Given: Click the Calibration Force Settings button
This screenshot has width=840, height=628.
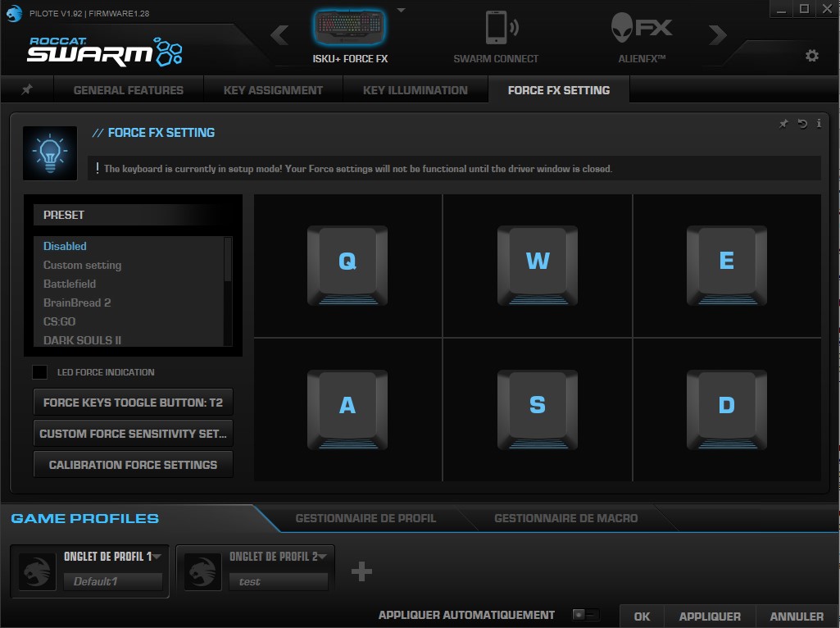Looking at the screenshot, I should [x=133, y=465].
